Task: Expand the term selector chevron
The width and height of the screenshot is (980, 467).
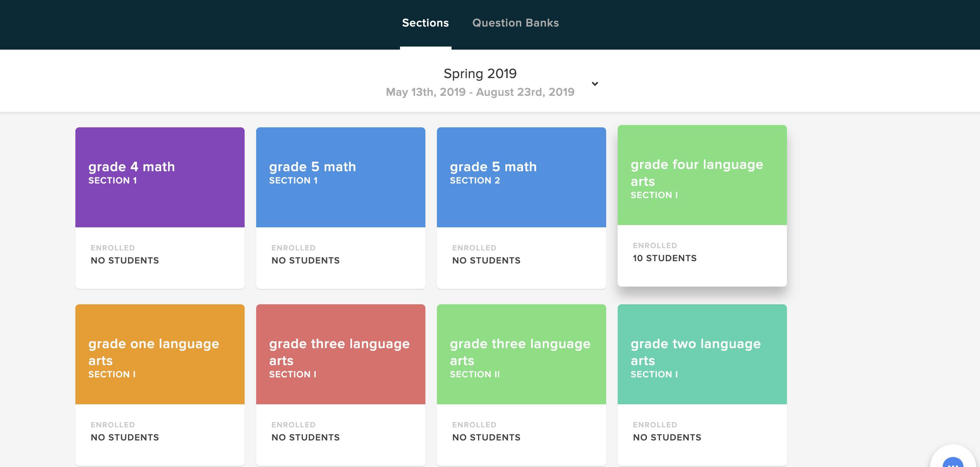Action: point(595,83)
